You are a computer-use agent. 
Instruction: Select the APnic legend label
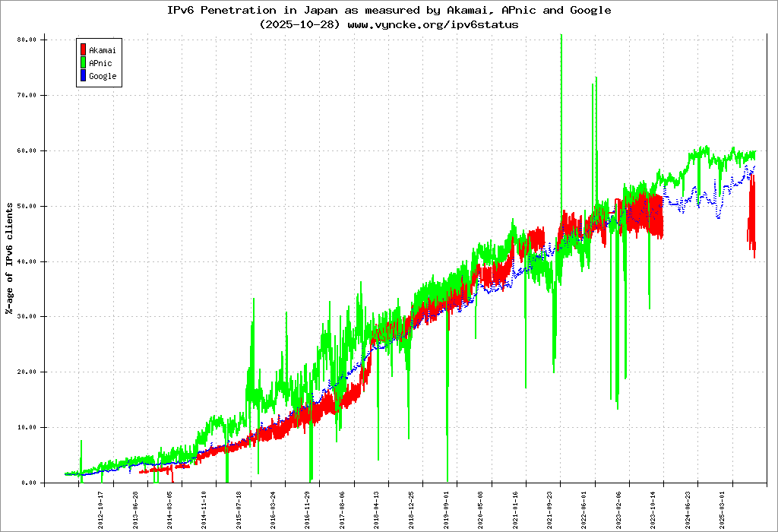tap(100, 63)
